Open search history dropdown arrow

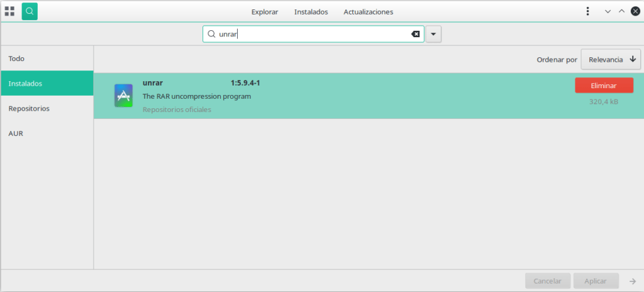(x=433, y=34)
